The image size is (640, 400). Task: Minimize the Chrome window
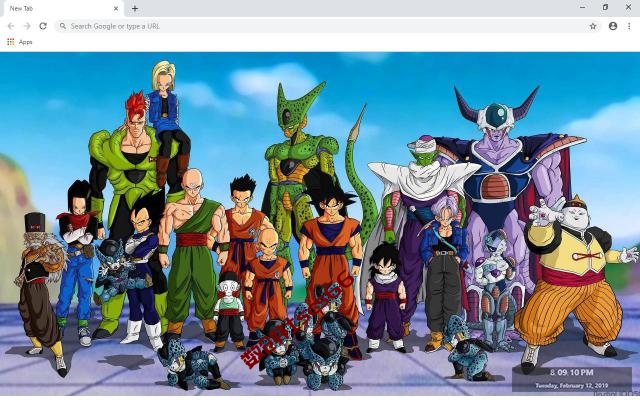pos(582,7)
